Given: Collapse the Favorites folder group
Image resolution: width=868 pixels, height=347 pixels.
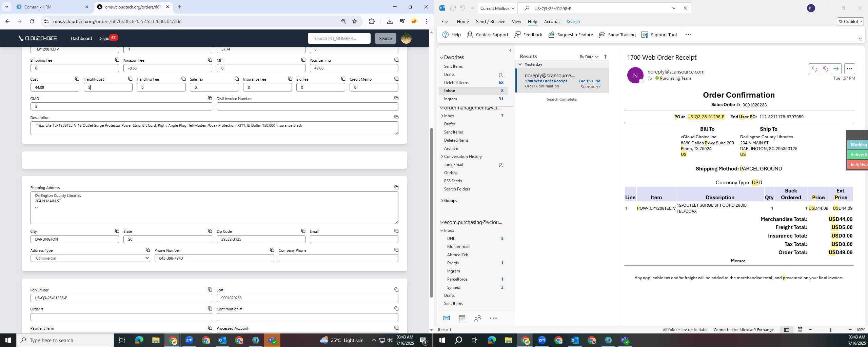Looking at the screenshot, I should tap(442, 57).
